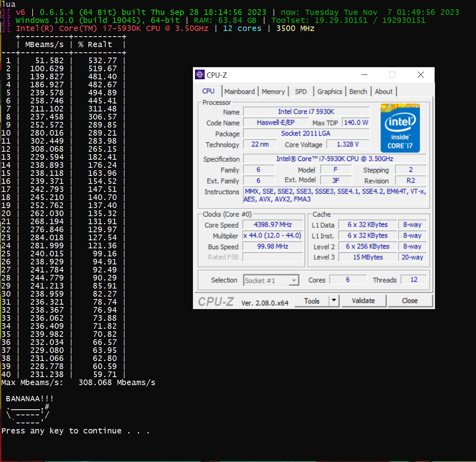Click the Intel Core i7 logo badge
The image size is (476, 462).
click(x=400, y=128)
